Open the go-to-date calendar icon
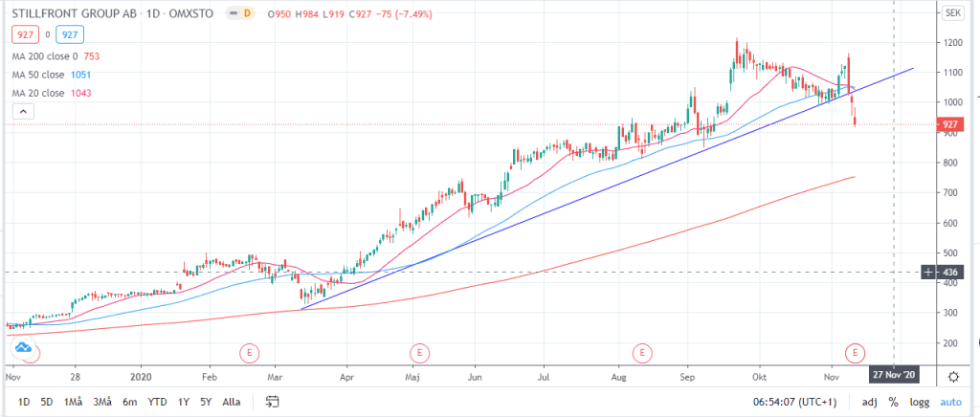This screenshot has width=980, height=417. (273, 402)
